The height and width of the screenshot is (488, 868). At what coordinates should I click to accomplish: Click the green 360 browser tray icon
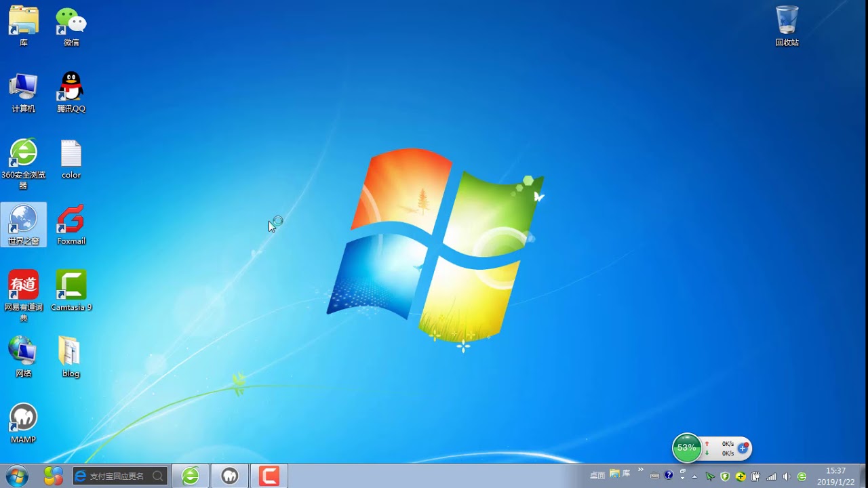pyautogui.click(x=802, y=476)
